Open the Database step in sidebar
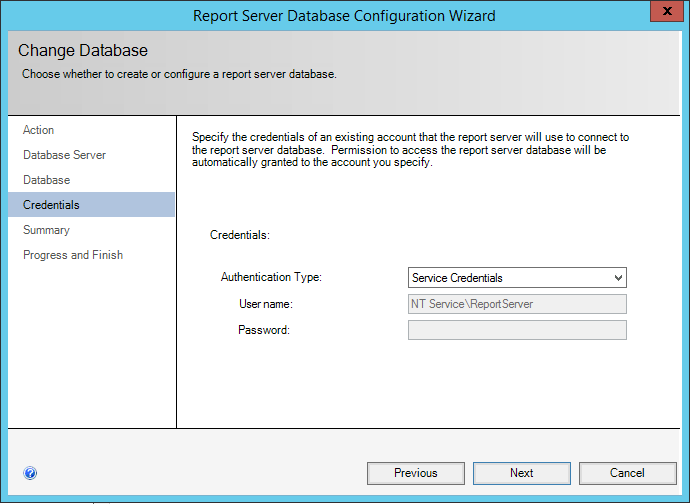The image size is (690, 504). 47,180
